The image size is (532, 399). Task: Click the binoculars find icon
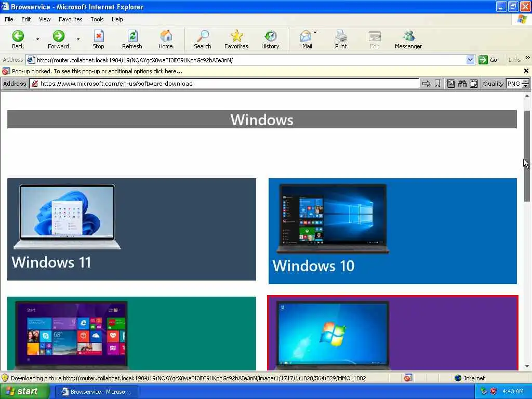tap(462, 84)
